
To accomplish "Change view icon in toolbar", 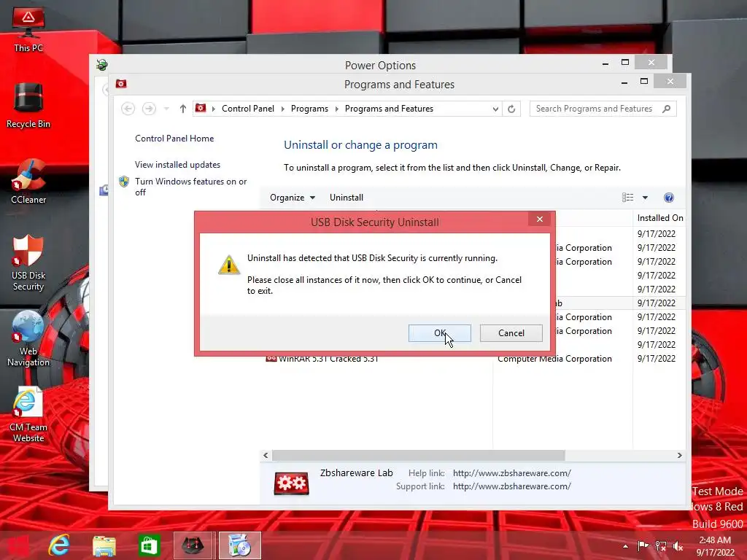I will (627, 198).
